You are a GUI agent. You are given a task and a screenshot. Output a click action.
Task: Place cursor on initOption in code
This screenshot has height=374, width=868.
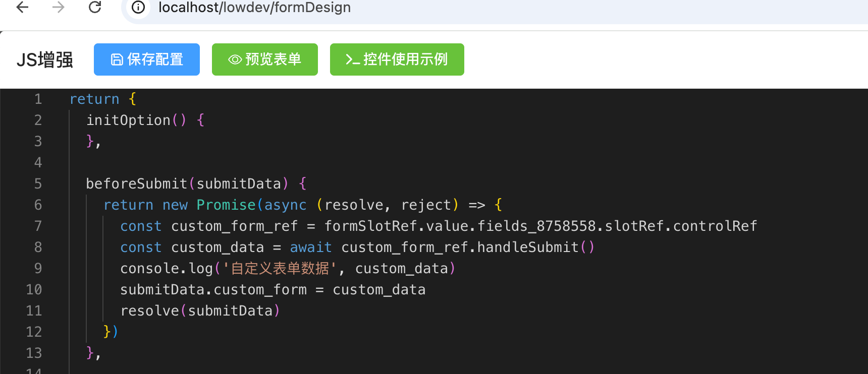(128, 120)
